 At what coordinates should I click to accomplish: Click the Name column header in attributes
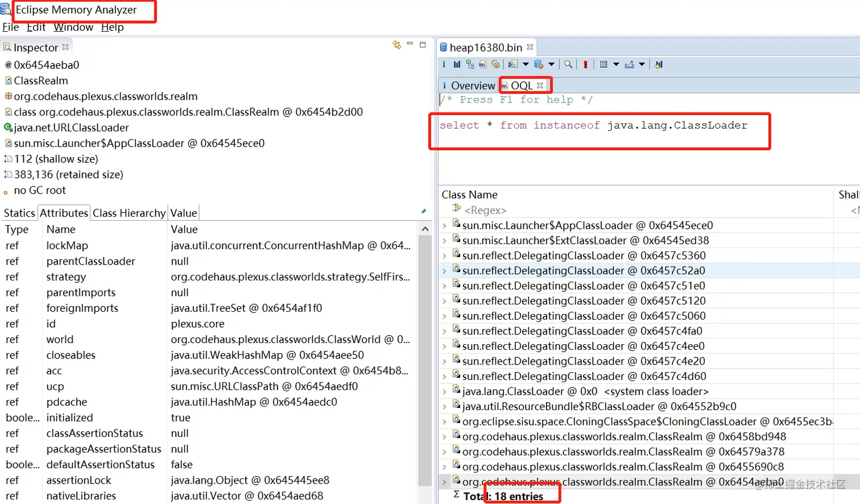click(105, 229)
